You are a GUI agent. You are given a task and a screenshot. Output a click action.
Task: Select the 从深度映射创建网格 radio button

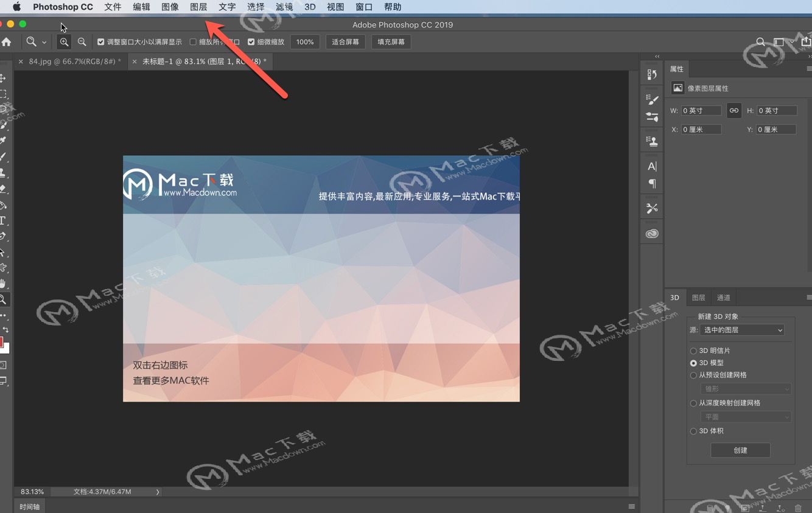tap(693, 403)
